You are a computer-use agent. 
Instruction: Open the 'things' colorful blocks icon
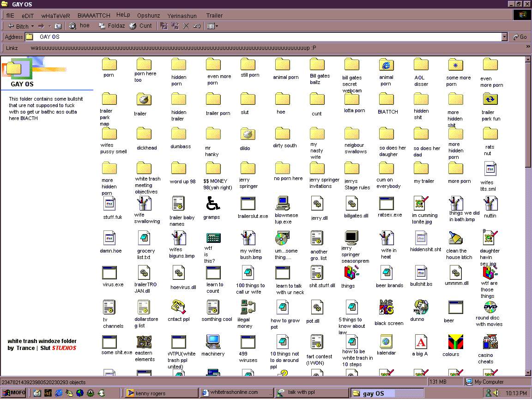(x=351, y=273)
